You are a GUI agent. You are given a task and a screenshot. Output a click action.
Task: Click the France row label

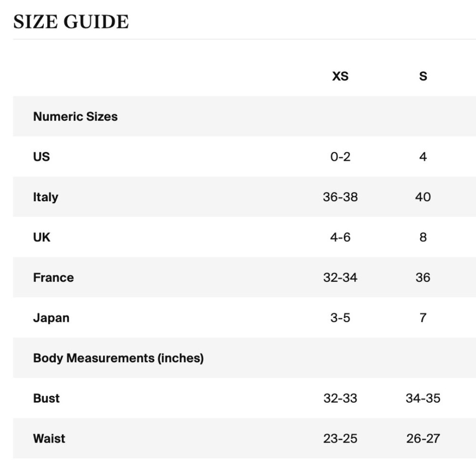pyautogui.click(x=53, y=278)
